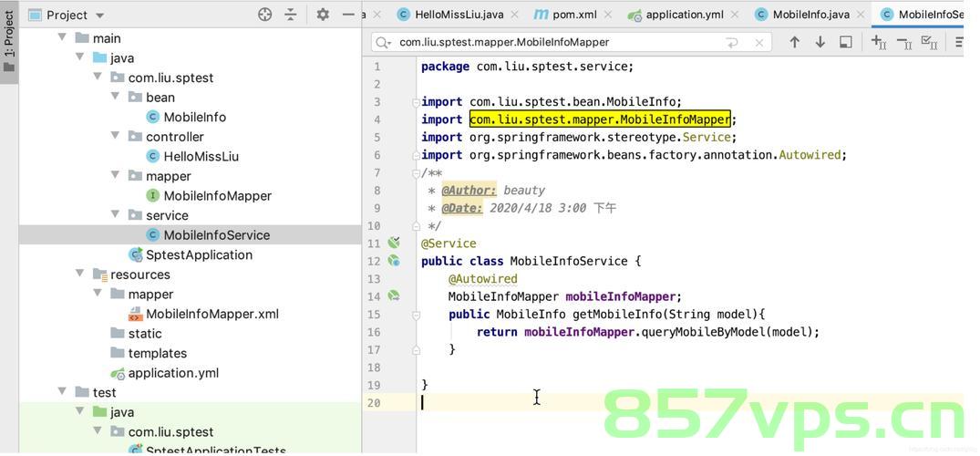This screenshot has width=980, height=456.
Task: Fold the Javadoc comment at line 7
Action: tap(416, 172)
